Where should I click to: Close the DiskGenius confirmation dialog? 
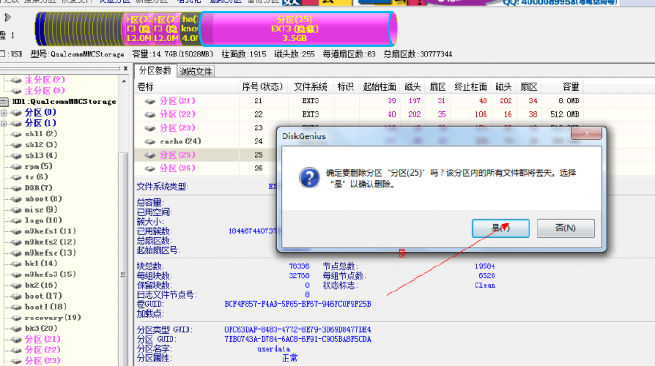586,133
